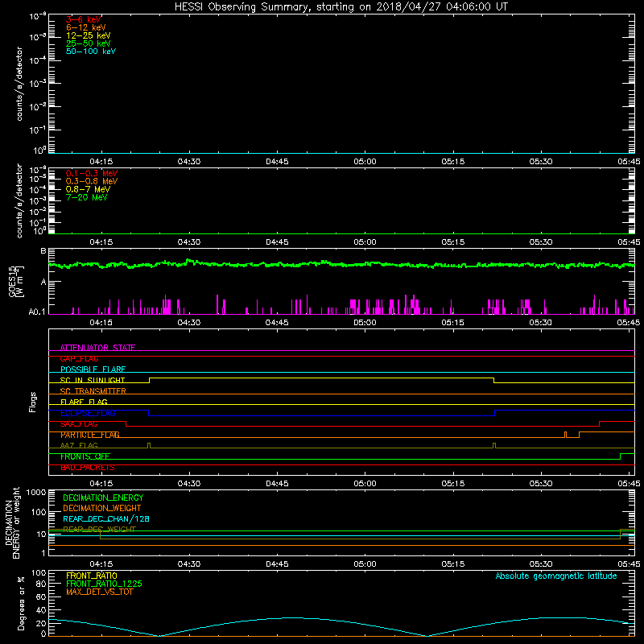Click the 1000 tick value on decimation axis

point(36,493)
